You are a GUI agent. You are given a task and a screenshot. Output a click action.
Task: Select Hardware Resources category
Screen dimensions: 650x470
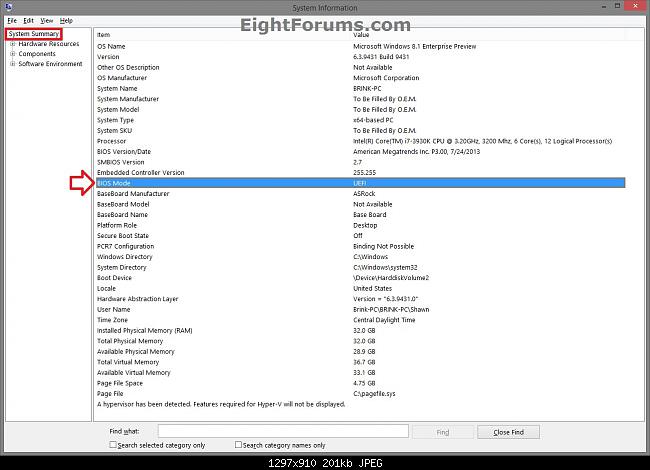point(49,44)
